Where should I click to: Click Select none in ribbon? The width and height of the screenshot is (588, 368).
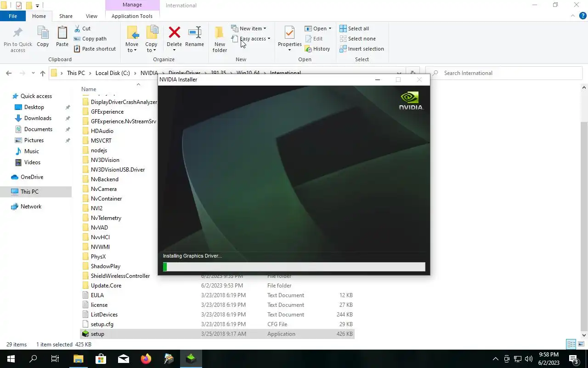point(357,39)
